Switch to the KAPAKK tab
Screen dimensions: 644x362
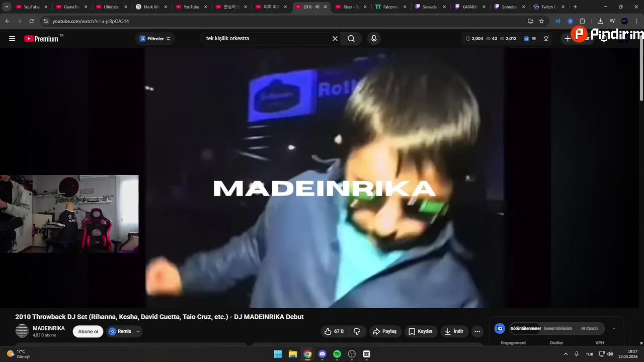click(x=470, y=7)
